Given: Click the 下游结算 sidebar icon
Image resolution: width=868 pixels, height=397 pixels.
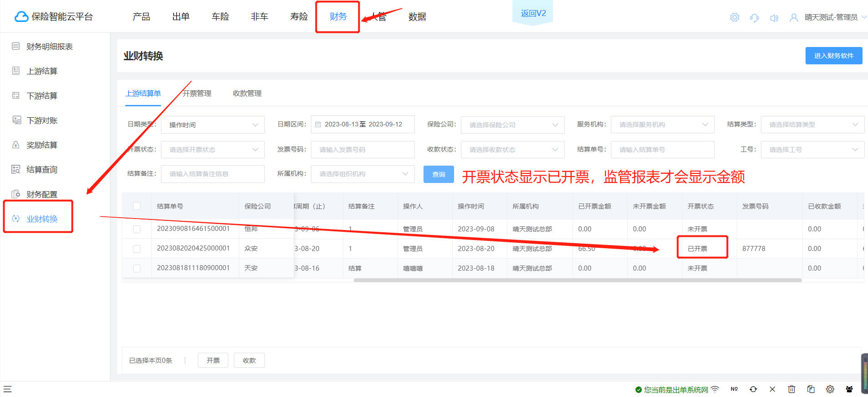Looking at the screenshot, I should 16,95.
